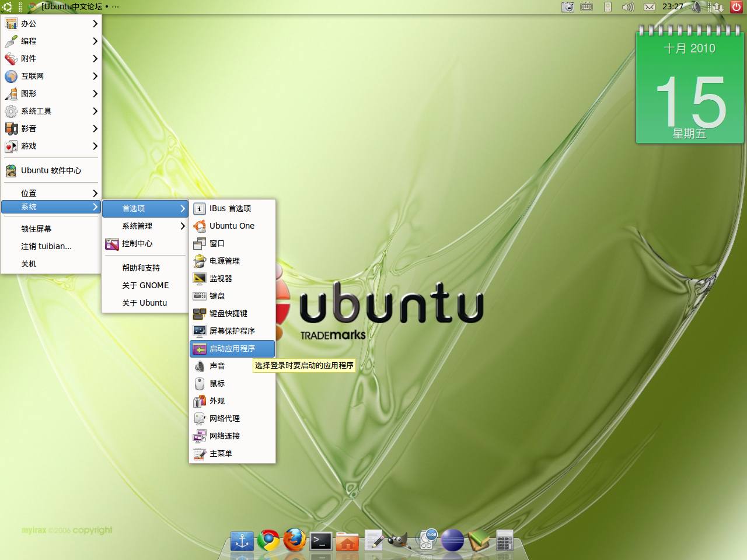Expand the 图形 (Graphics) submenu
747x560 pixels.
pos(51,93)
